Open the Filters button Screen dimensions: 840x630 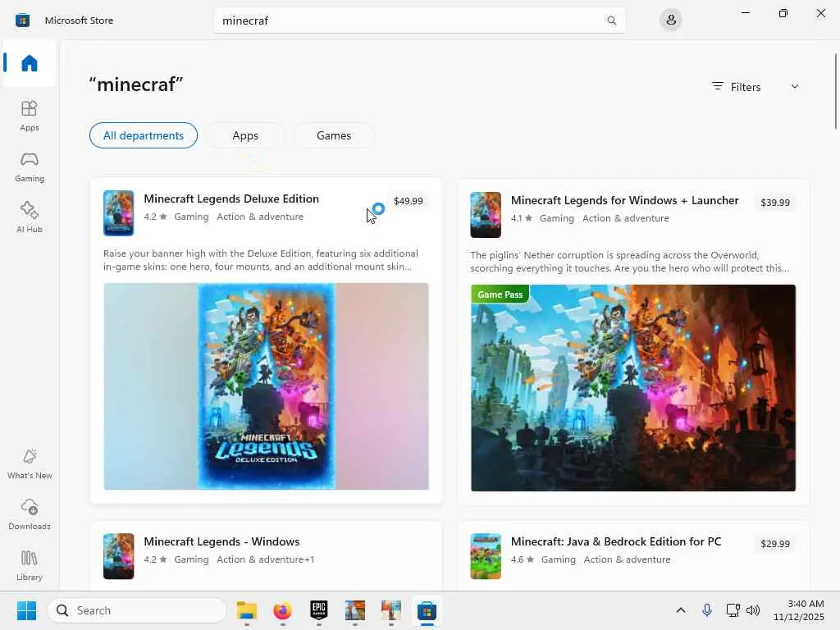coord(737,87)
